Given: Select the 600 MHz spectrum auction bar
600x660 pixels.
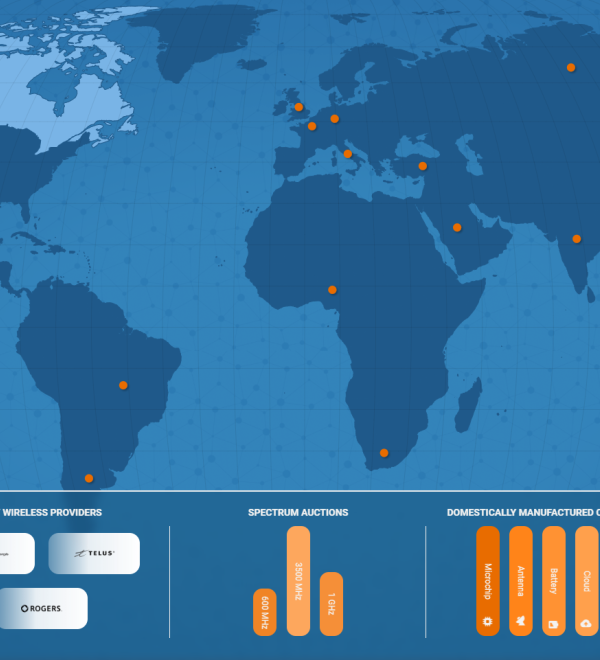Looking at the screenshot, I should click(265, 611).
